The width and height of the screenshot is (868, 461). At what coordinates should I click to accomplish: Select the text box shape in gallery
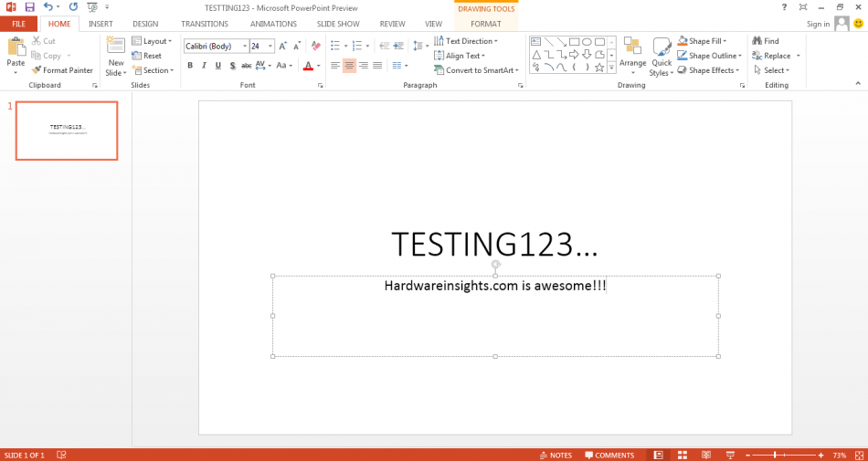pos(535,41)
